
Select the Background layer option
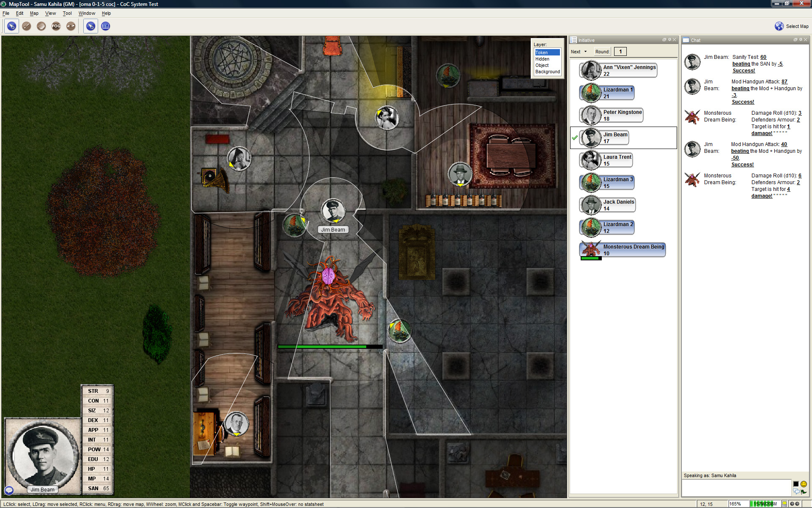tap(547, 72)
